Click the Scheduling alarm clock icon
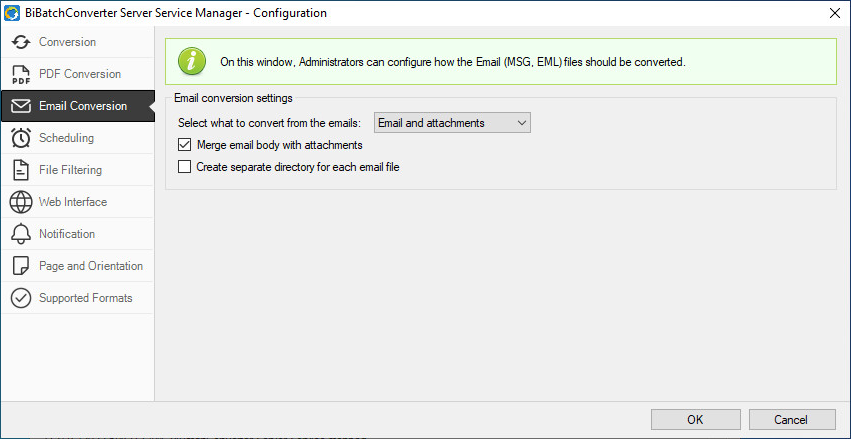The height and width of the screenshot is (439, 851). click(21, 138)
